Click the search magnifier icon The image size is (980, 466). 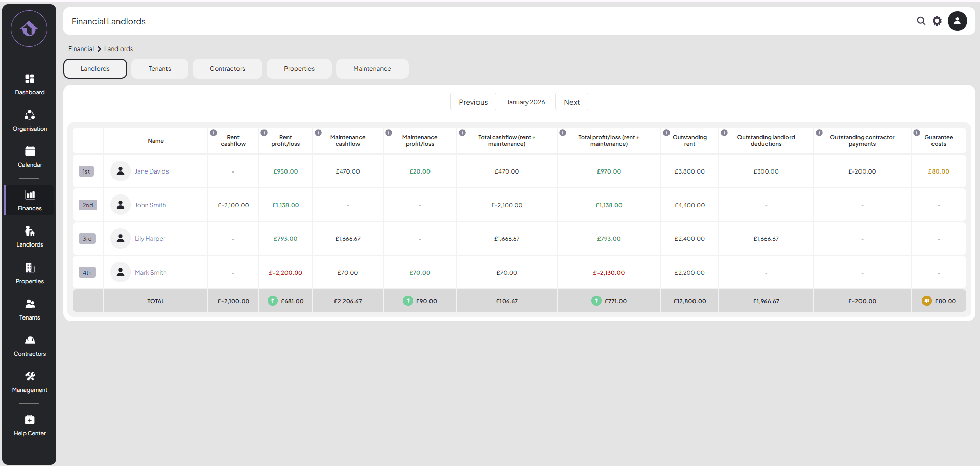pyautogui.click(x=921, y=21)
